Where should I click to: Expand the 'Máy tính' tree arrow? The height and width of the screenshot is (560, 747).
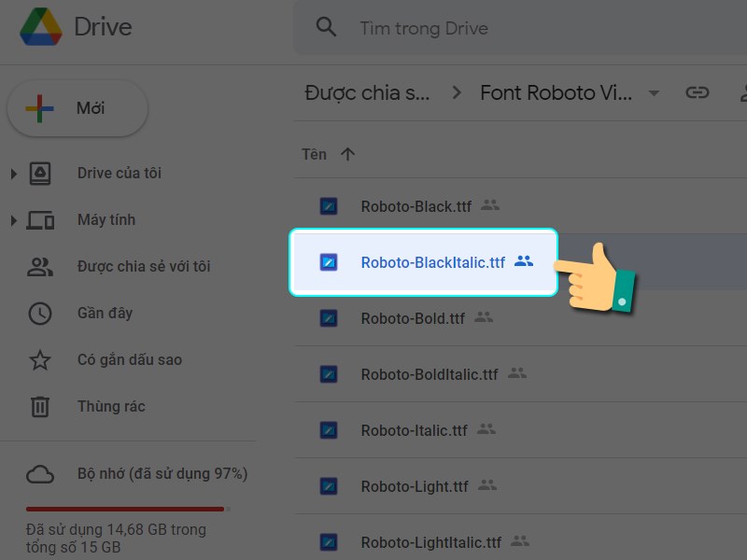14,220
